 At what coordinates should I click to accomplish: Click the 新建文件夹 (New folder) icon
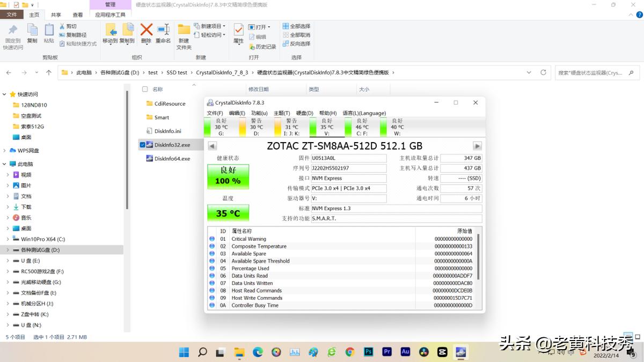tap(183, 33)
